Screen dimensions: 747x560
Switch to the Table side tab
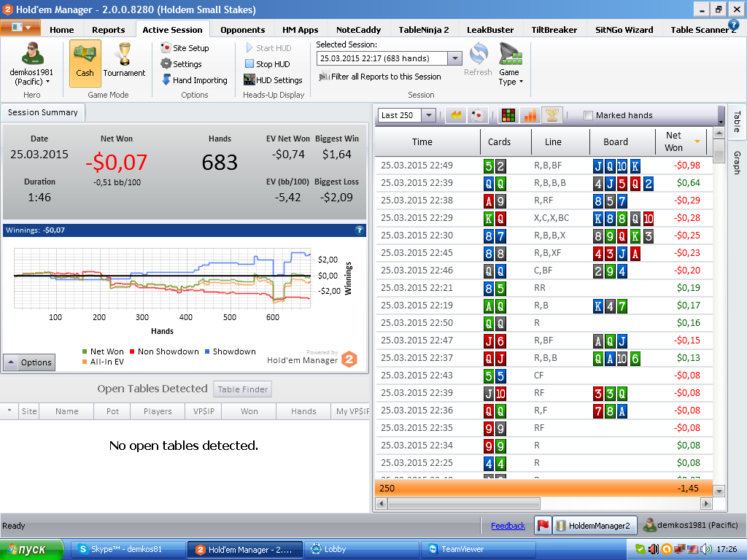(x=737, y=122)
